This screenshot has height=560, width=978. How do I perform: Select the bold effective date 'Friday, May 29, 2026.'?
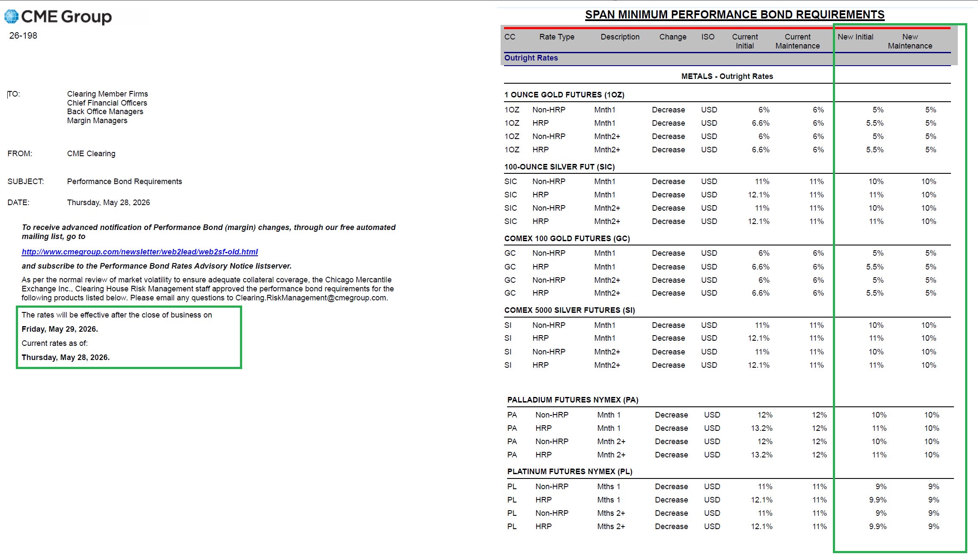click(x=60, y=329)
